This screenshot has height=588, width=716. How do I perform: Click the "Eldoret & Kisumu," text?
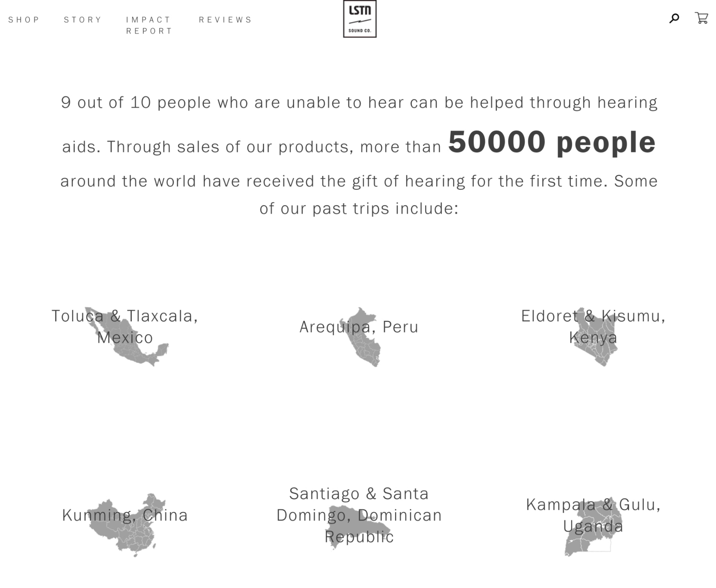593,316
